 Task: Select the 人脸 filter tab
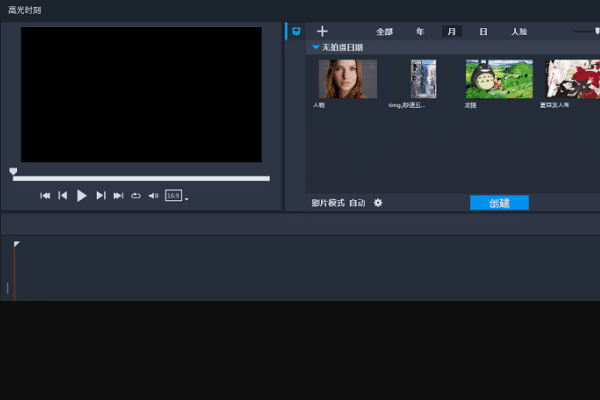(519, 32)
